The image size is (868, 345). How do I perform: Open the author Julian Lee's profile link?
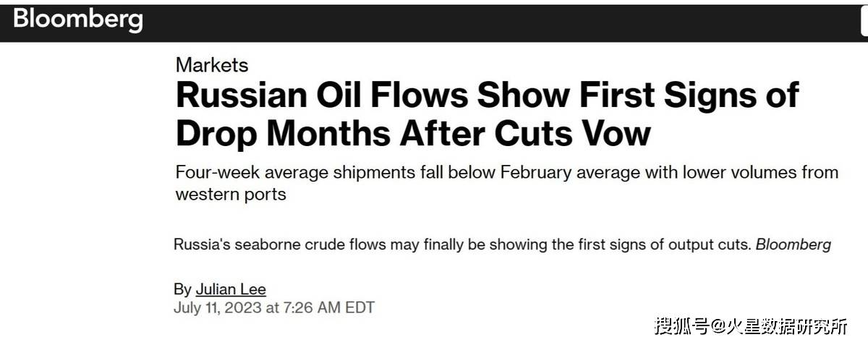coord(231,289)
